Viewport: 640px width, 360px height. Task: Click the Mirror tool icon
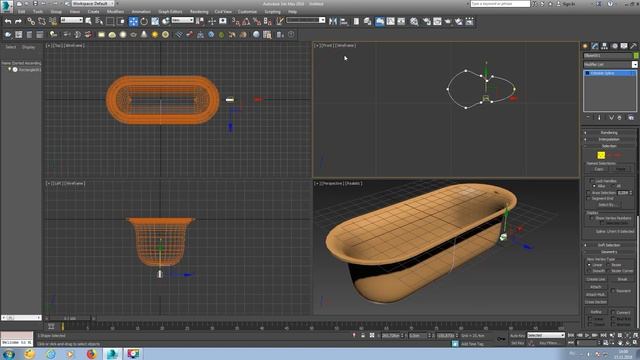tap(333, 21)
